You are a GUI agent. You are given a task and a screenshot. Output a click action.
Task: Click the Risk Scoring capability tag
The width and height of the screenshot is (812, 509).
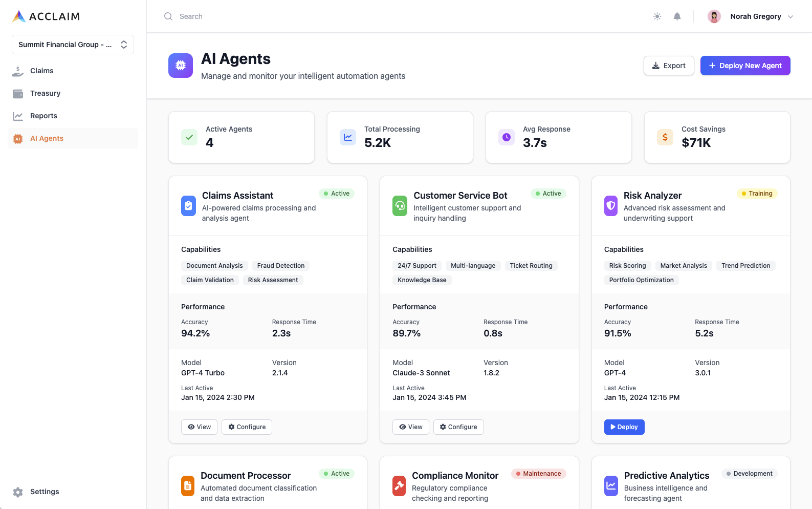pos(628,266)
